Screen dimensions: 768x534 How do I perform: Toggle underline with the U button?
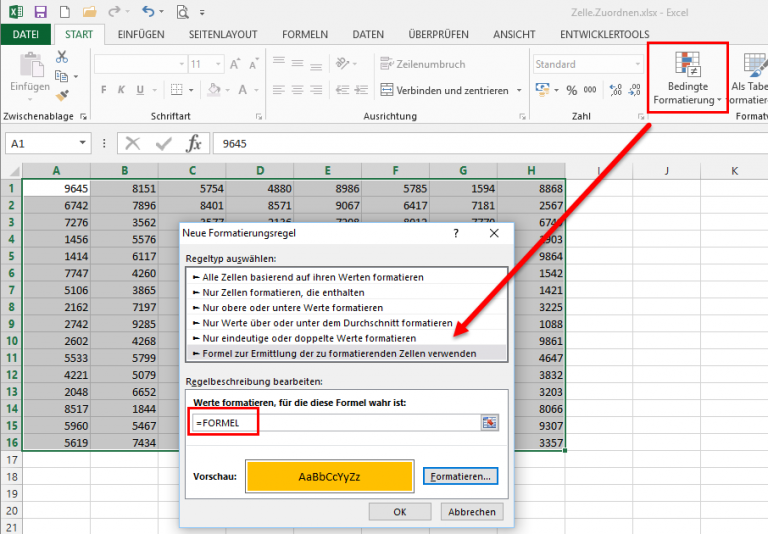click(140, 90)
